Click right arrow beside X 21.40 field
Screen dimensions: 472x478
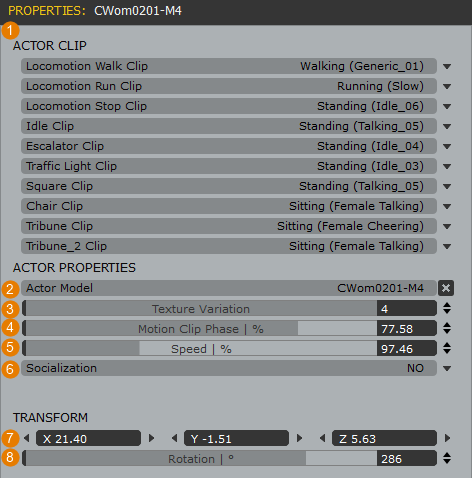point(151,438)
